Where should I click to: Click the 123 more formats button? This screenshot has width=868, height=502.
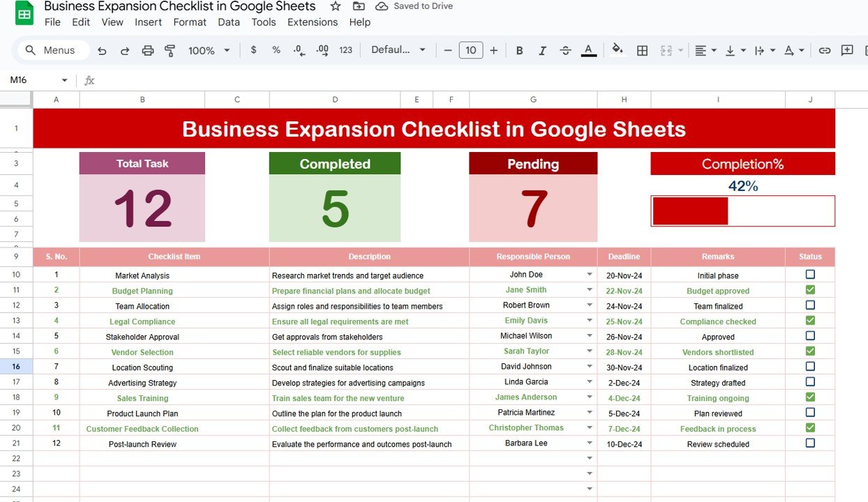[345, 50]
